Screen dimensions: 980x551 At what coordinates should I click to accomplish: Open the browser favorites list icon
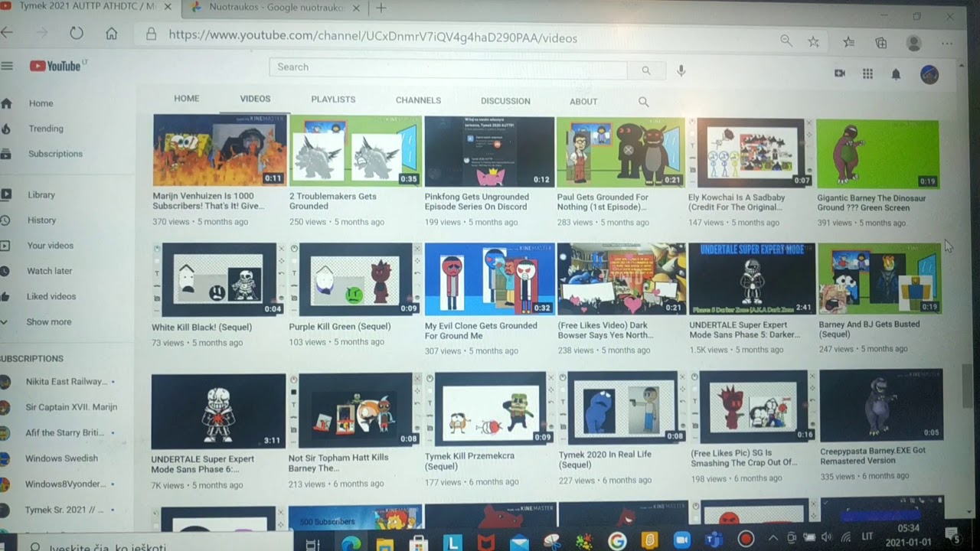coord(848,42)
